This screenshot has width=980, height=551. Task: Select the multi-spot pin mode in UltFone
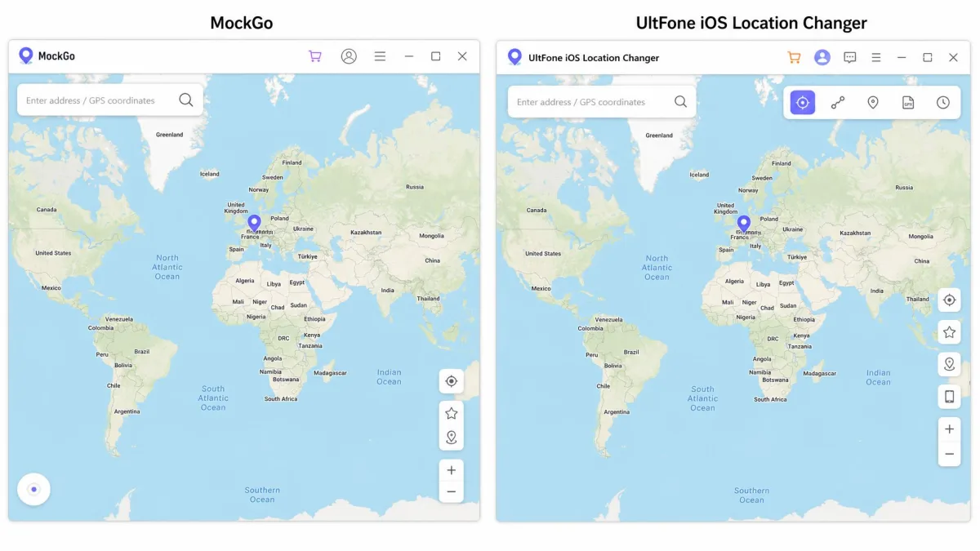coord(873,102)
